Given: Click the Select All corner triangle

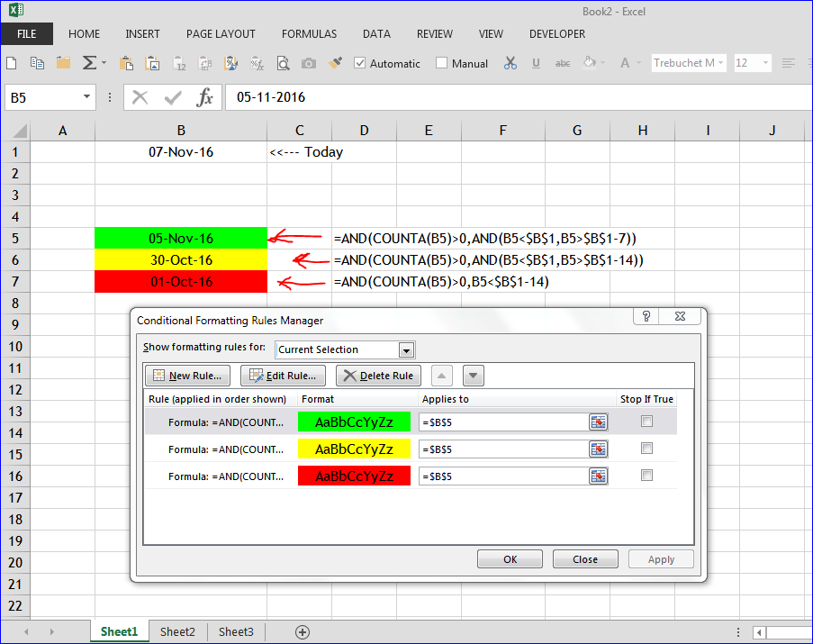Looking at the screenshot, I should (19, 131).
